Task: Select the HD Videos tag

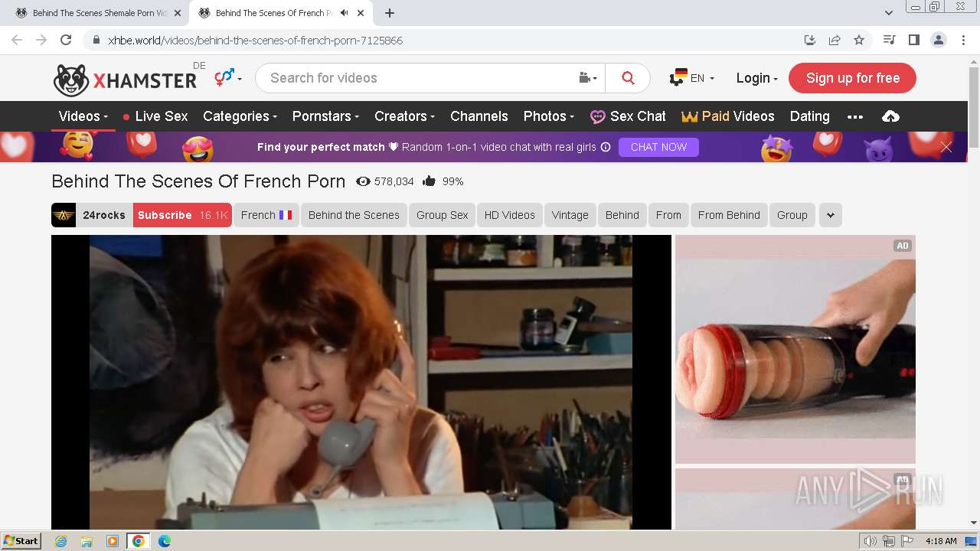Action: (509, 215)
